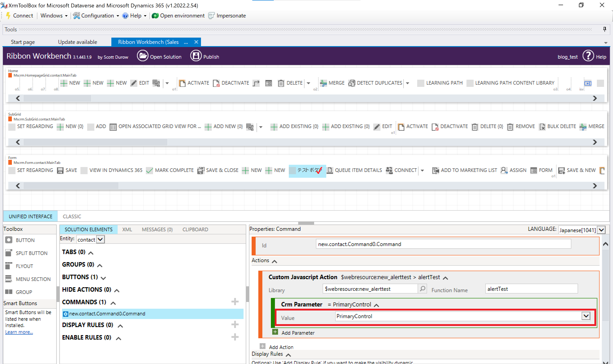Select SAVE & CLOSE icon in Form ribbon

[201, 171]
